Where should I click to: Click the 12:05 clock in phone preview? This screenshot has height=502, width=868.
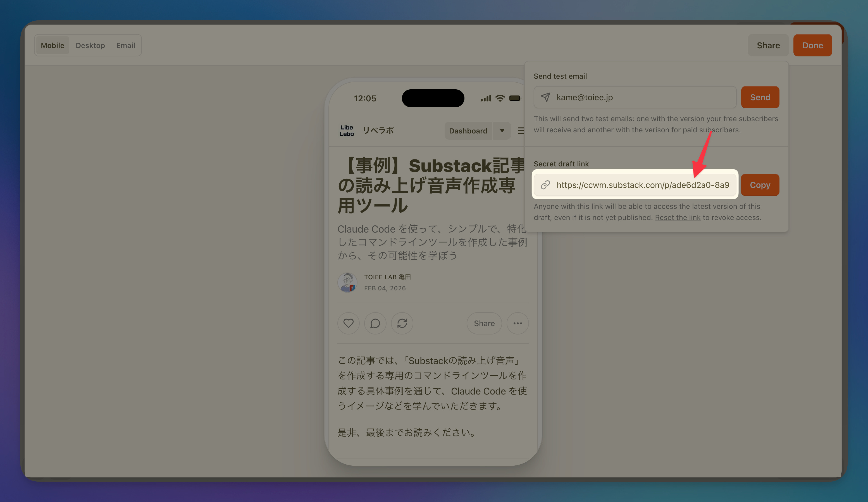click(365, 99)
